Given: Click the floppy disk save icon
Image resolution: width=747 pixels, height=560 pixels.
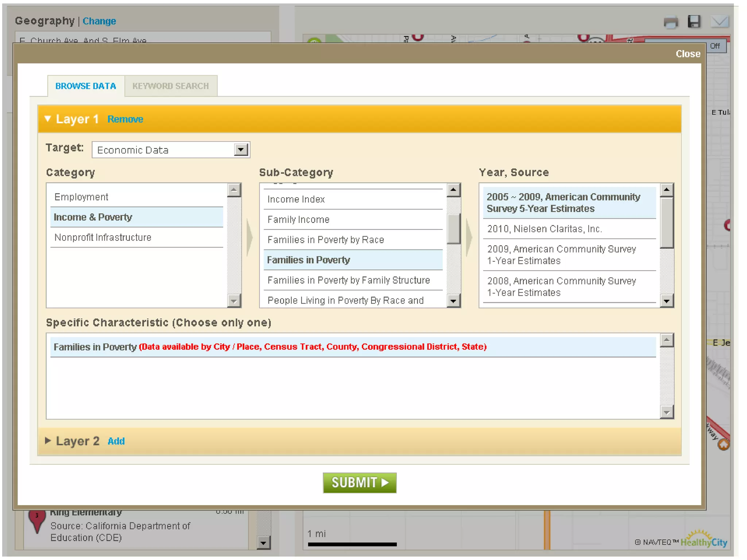Looking at the screenshot, I should (x=694, y=22).
